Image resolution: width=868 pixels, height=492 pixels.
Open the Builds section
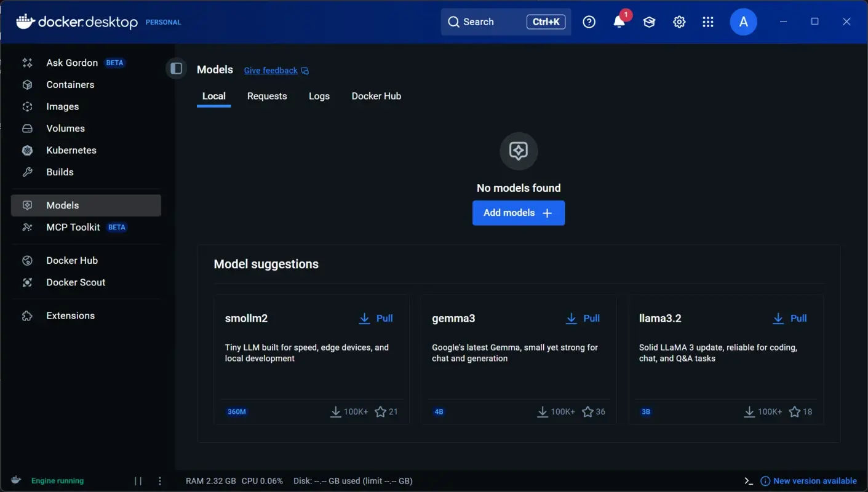[x=60, y=172]
